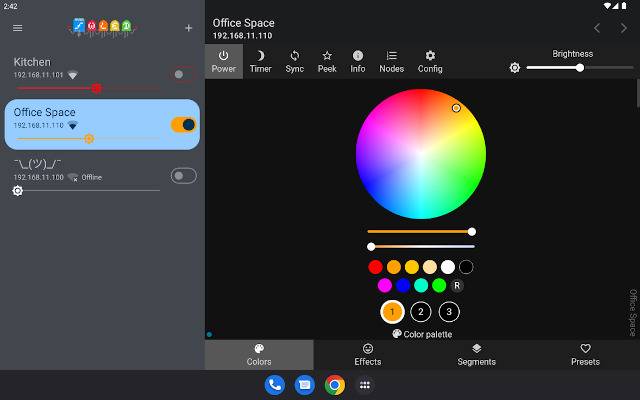
Task: Switch to the Segments tab
Action: [476, 355]
